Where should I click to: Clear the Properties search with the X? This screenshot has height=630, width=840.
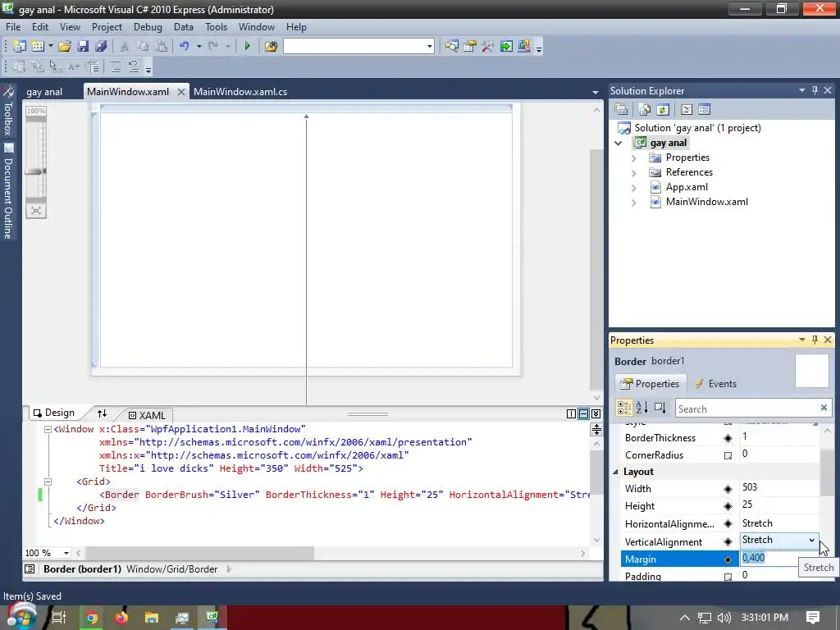824,409
